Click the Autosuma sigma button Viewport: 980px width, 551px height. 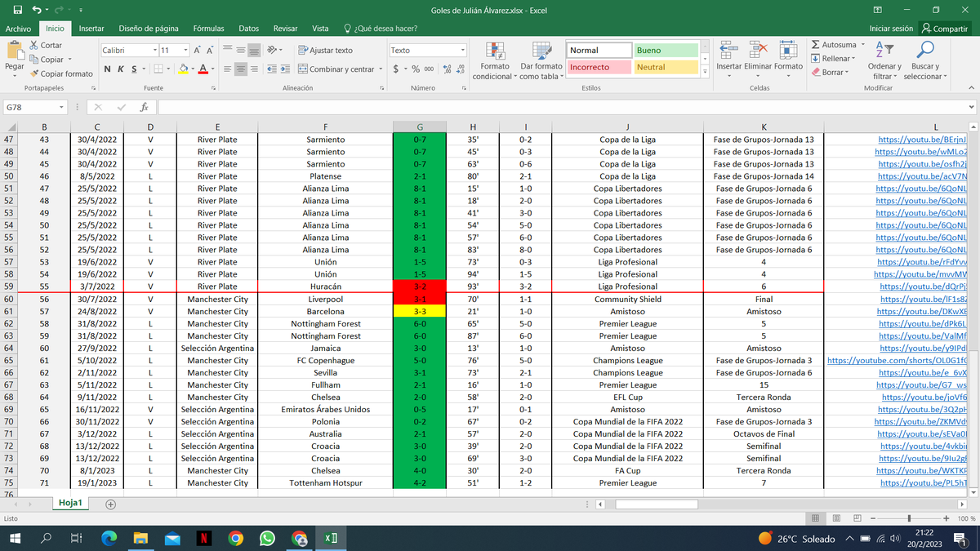835,45
